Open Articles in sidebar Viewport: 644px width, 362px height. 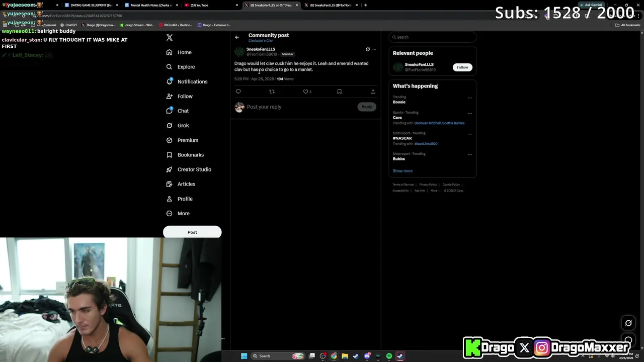pos(181,184)
